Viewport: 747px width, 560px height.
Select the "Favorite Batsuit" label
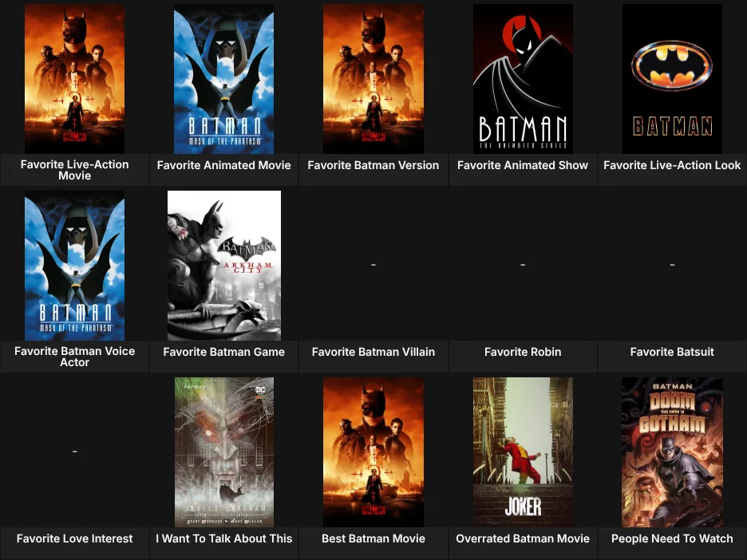pos(672,352)
